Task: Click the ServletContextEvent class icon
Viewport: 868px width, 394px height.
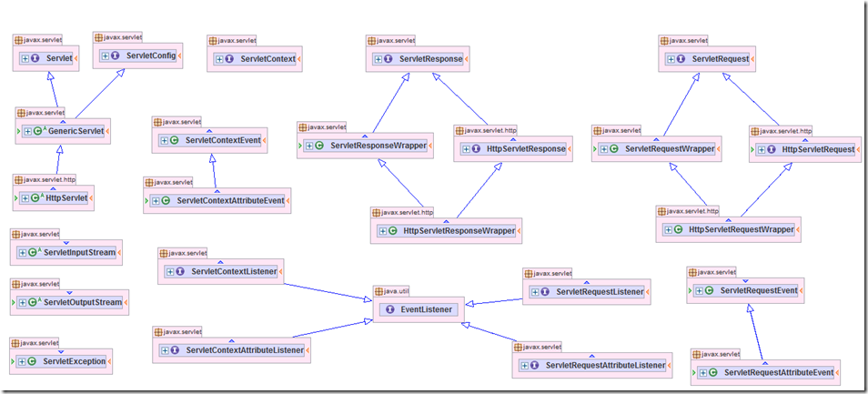Action: point(175,140)
